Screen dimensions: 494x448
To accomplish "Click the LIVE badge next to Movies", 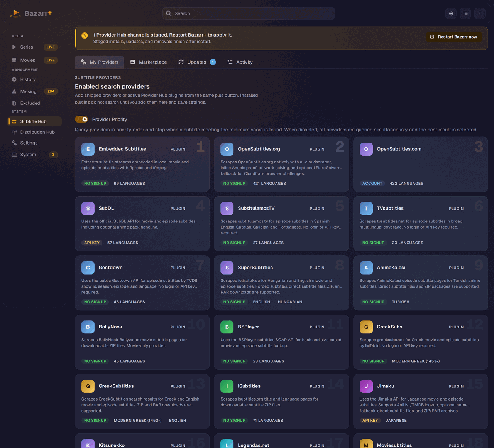I will click(51, 60).
